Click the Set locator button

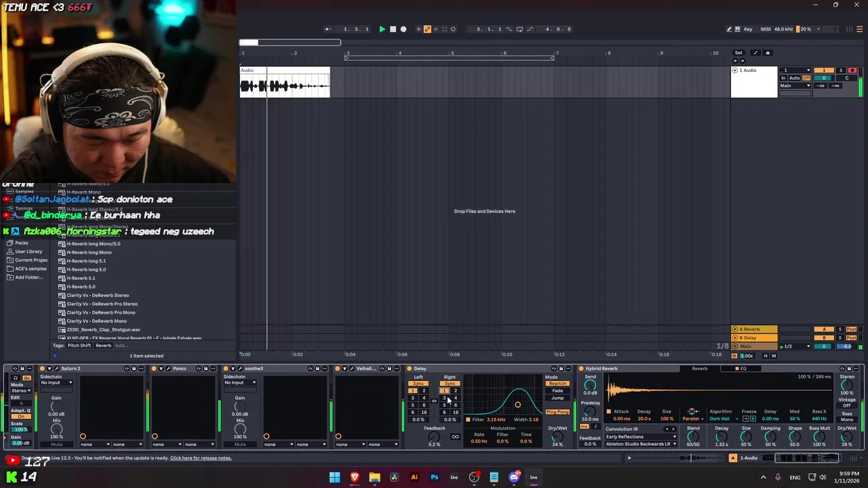coord(738,53)
